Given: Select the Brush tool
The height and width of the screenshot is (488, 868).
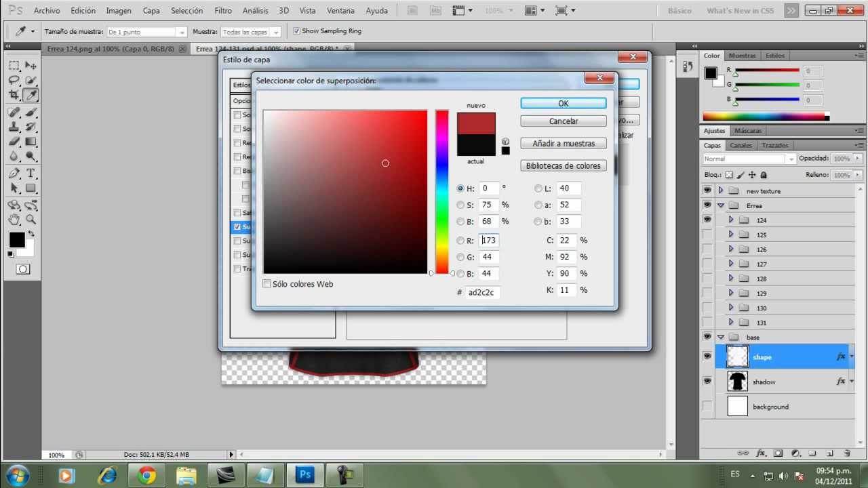Looking at the screenshot, I should pyautogui.click(x=31, y=113).
